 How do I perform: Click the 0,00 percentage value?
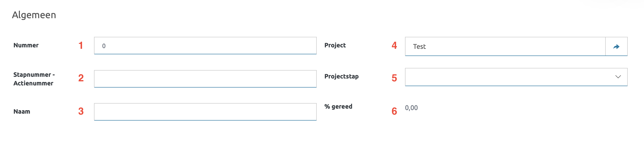411,108
